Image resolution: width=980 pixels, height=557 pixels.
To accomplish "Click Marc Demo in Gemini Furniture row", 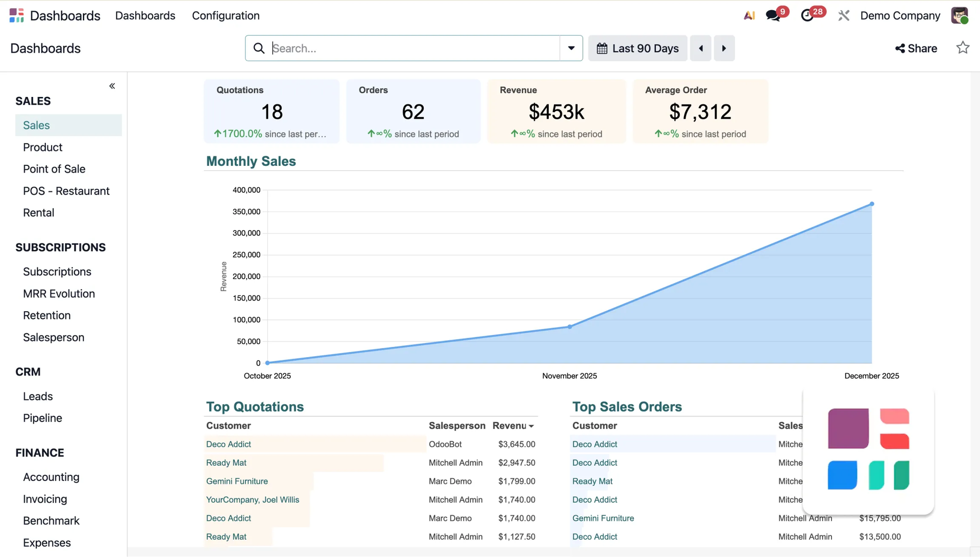I will 450,481.
